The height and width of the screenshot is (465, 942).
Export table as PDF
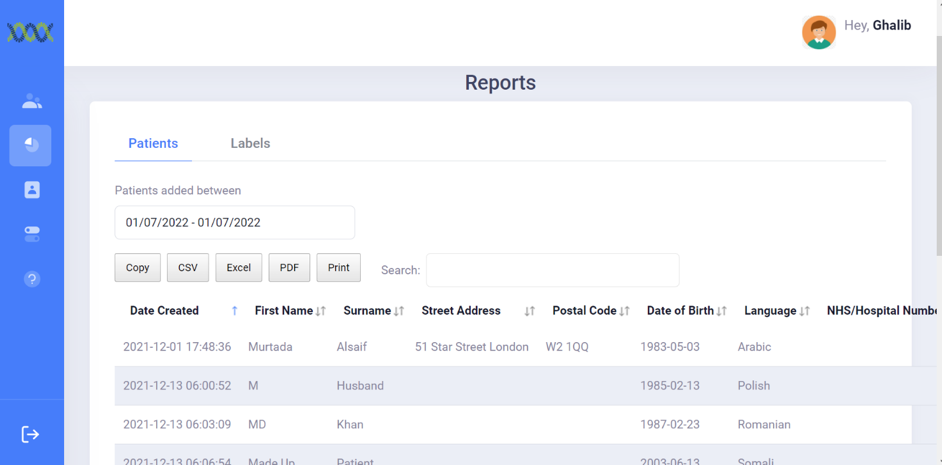289,268
